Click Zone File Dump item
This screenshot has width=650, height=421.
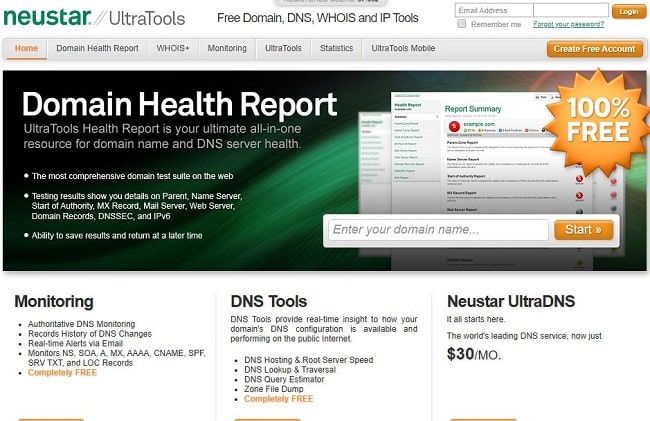[x=274, y=389]
